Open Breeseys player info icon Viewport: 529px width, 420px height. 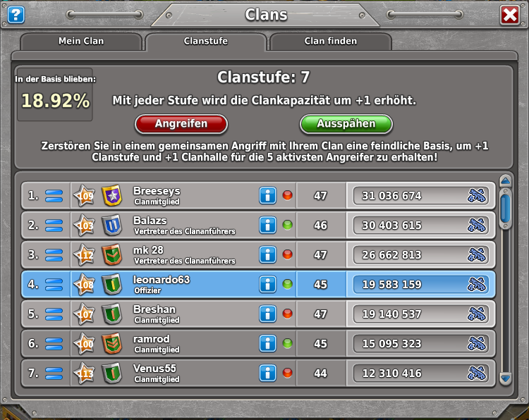[268, 195]
